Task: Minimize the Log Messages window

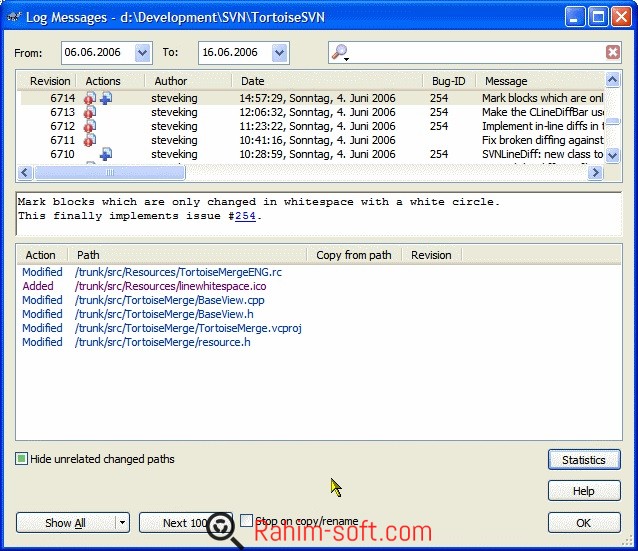Action: [x=574, y=17]
